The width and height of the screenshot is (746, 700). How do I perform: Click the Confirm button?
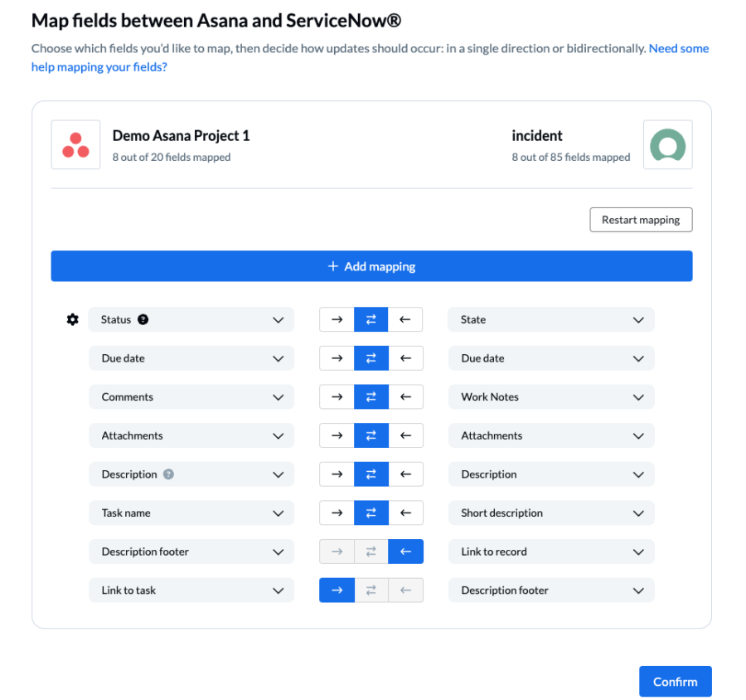coord(675,681)
